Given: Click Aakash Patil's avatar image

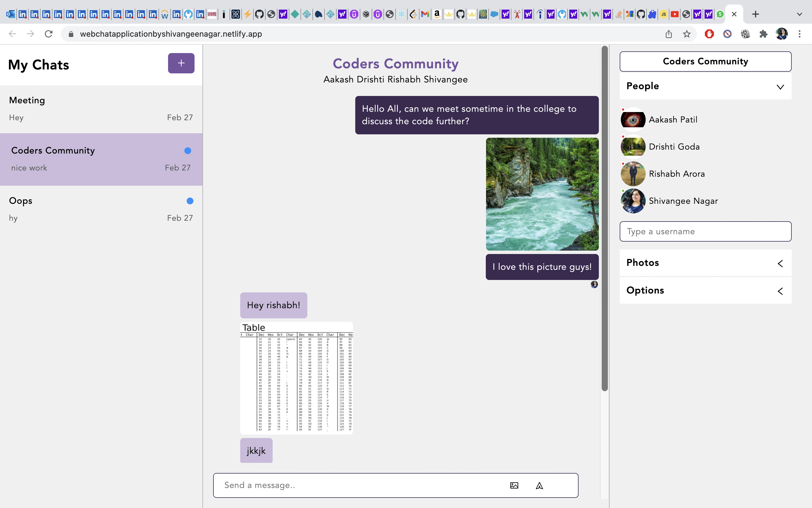Looking at the screenshot, I should 633,120.
